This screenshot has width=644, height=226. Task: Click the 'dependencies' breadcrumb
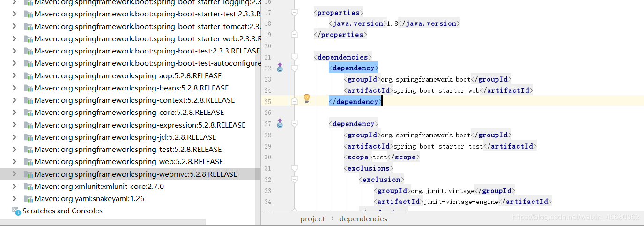coord(363,218)
